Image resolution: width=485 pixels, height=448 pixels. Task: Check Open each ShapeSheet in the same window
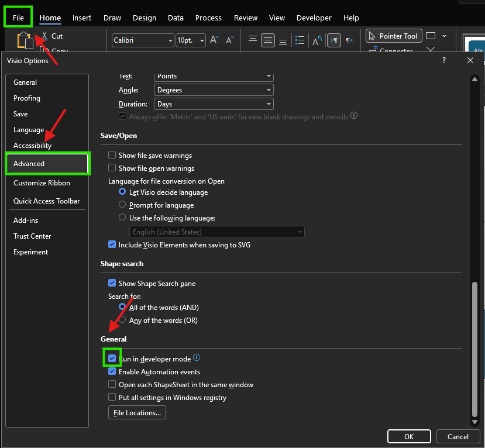tap(112, 384)
